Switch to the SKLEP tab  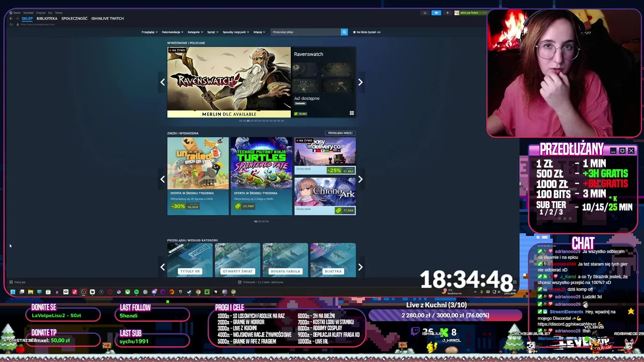tap(27, 19)
